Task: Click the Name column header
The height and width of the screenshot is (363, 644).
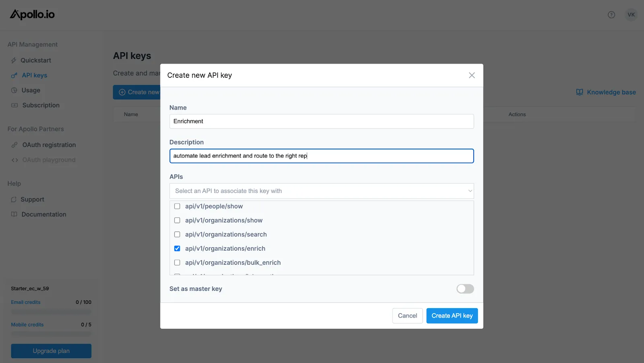Action: click(131, 114)
